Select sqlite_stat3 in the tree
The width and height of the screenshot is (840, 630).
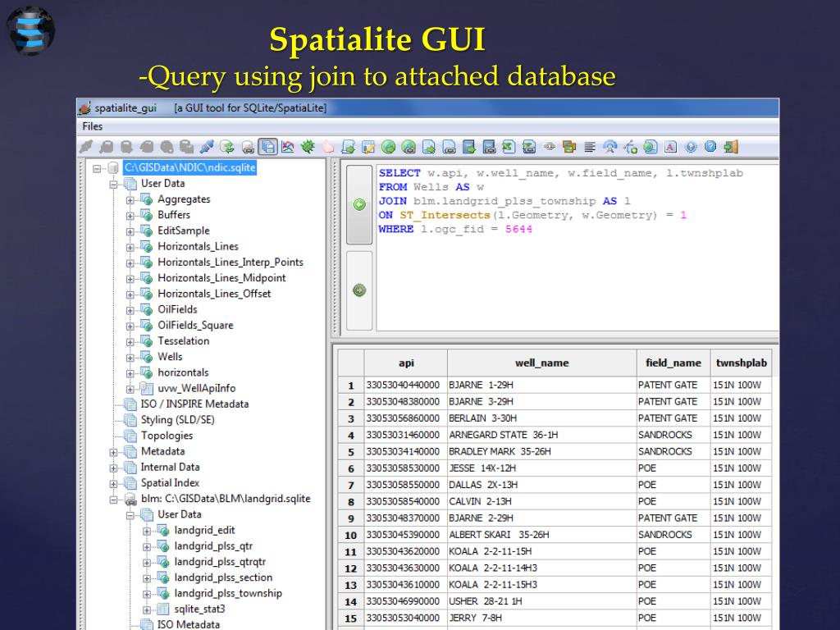pyautogui.click(x=200, y=609)
